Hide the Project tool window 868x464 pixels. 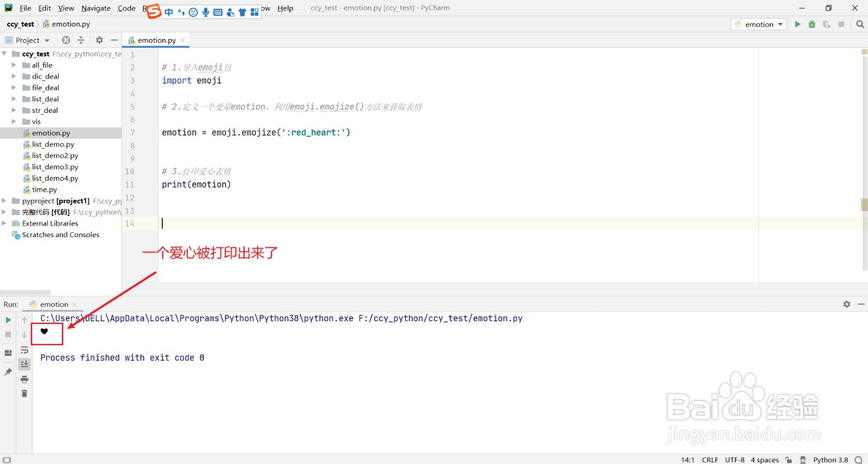point(114,40)
